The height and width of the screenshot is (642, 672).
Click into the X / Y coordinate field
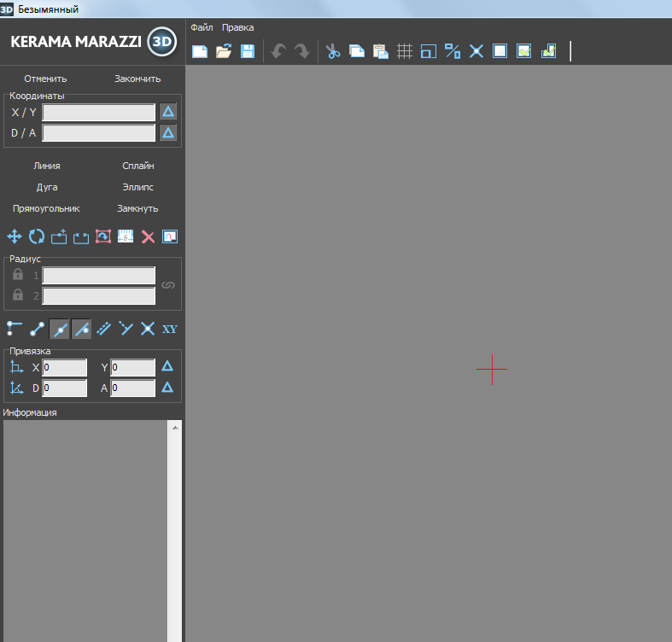(98, 113)
